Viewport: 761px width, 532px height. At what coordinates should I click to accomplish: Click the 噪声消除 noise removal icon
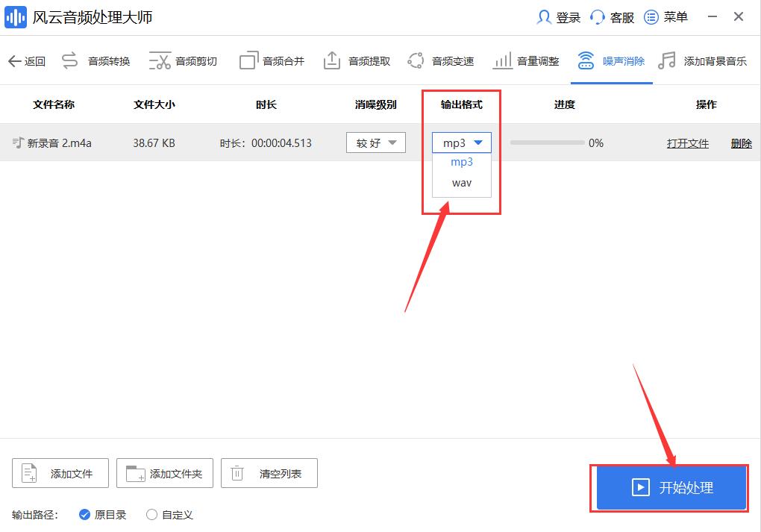point(586,60)
